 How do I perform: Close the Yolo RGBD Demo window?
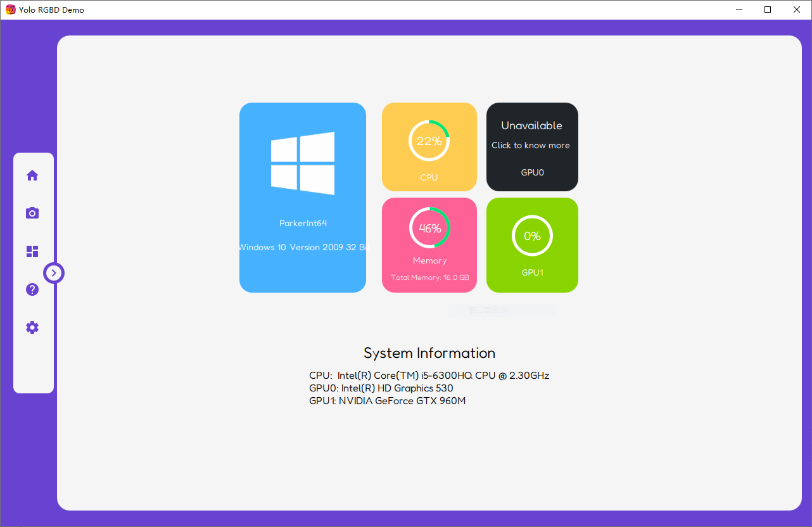[797, 10]
